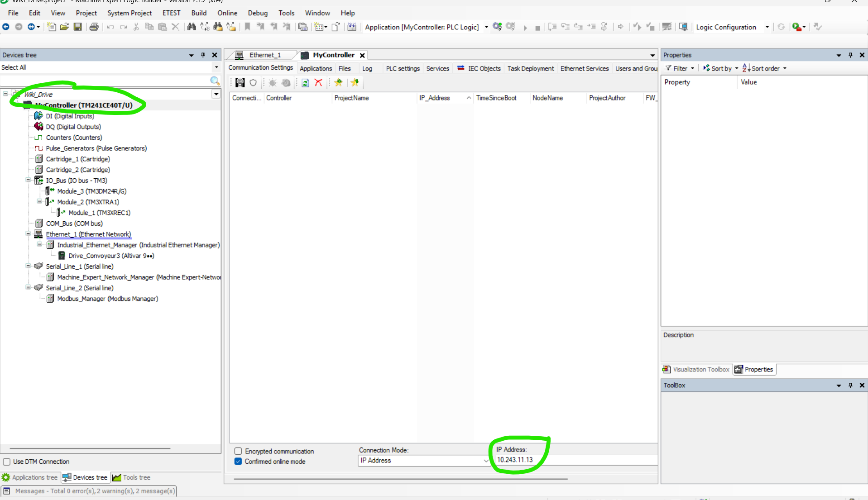The image size is (868, 500).
Task: Click the search magnifier in Devices tree
Action: 215,81
